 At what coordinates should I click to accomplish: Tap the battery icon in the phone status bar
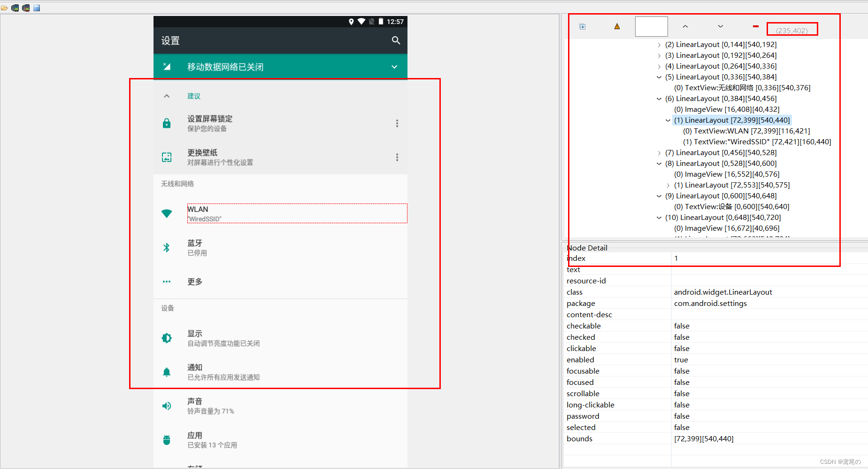(381, 22)
